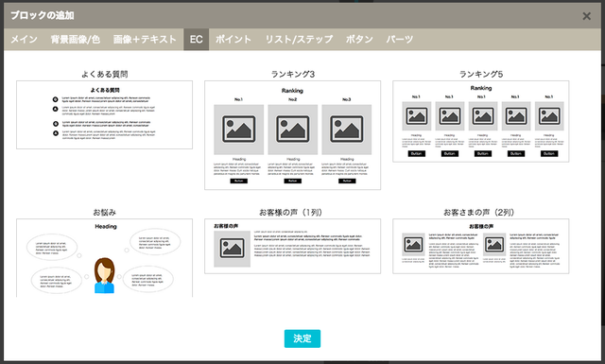The width and height of the screenshot is (605, 364).
Task: Choose the ランキング3 block thumbnail
Action: click(292, 135)
